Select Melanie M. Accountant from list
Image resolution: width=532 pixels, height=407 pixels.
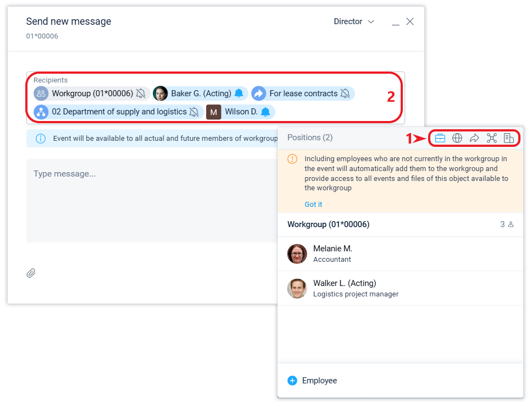332,254
